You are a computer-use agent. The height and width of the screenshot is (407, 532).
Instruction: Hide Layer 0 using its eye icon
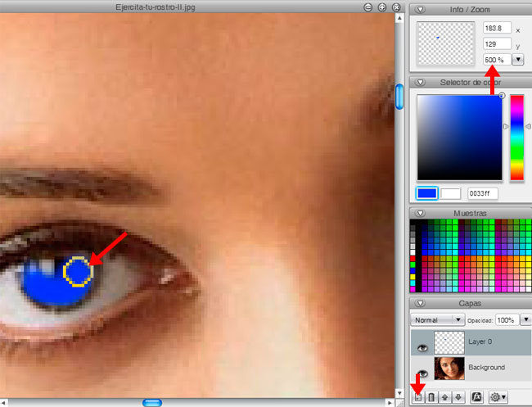coord(422,347)
